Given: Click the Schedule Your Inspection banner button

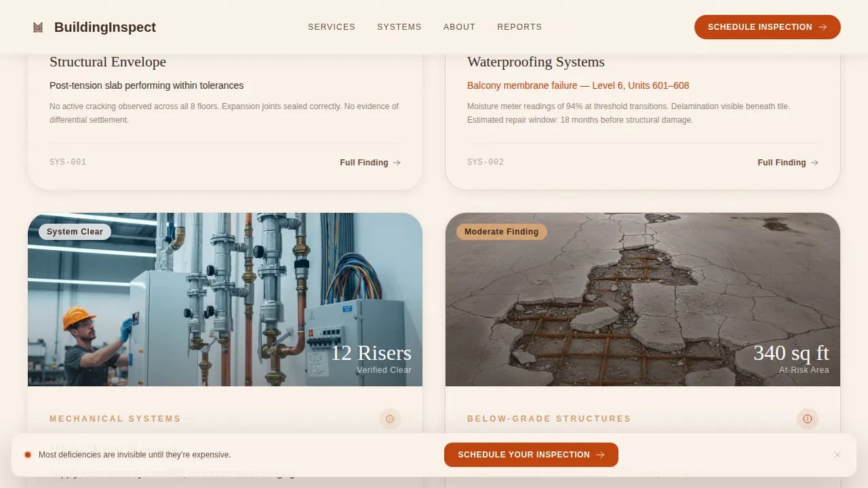Looking at the screenshot, I should pyautogui.click(x=531, y=455).
